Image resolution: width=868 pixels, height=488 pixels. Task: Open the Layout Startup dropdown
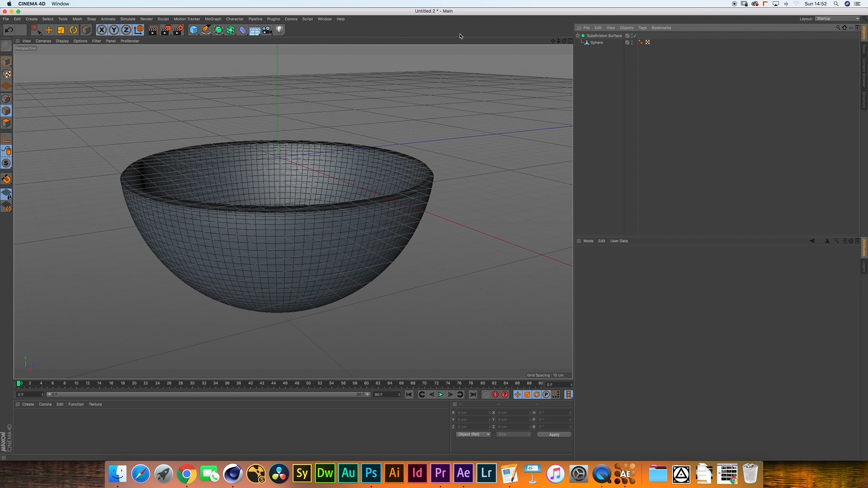(837, 19)
